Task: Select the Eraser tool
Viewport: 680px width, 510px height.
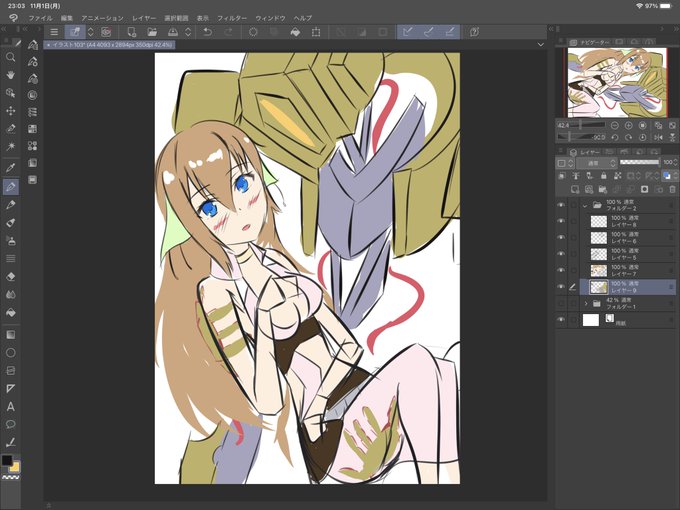Action: click(11, 276)
